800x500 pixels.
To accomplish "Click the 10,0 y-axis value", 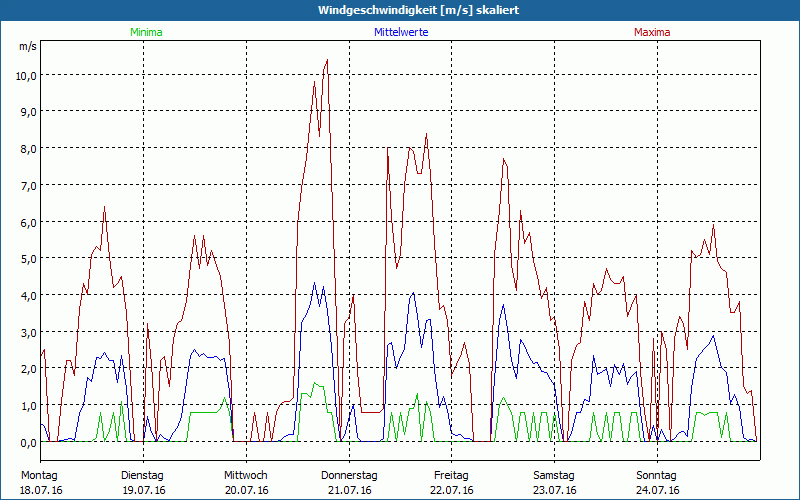I will (x=26, y=76).
